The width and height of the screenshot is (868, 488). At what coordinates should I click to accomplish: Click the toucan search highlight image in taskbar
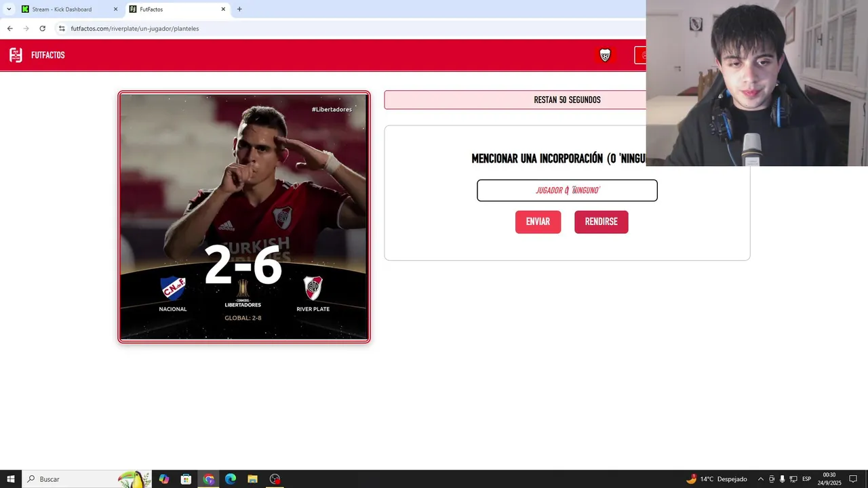click(x=134, y=479)
